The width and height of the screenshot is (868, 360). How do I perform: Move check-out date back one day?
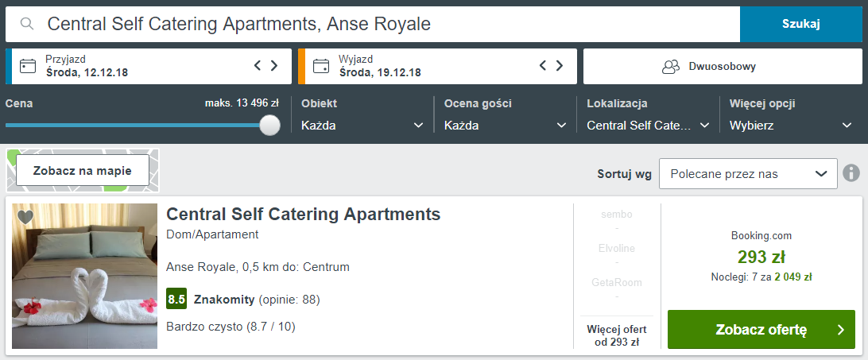pos(543,65)
